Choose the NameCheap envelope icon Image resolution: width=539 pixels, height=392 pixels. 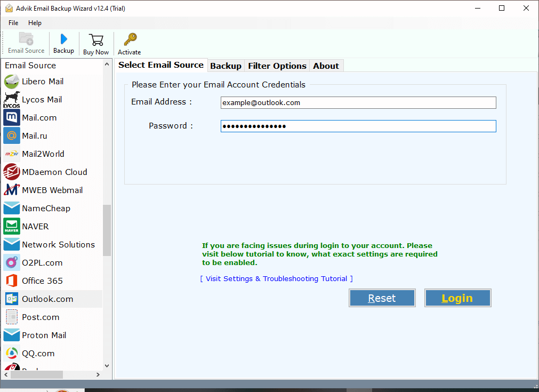click(12, 209)
